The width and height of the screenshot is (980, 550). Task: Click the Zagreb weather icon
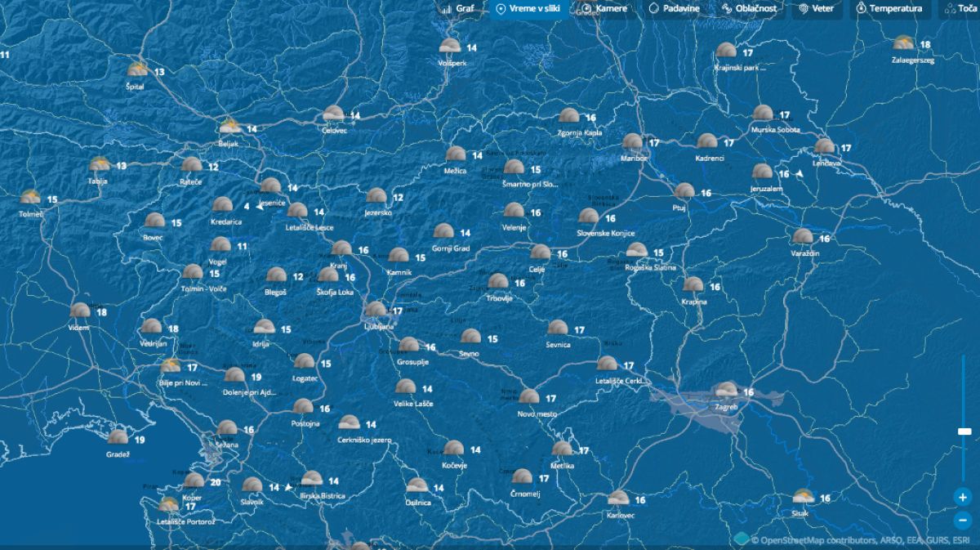click(x=726, y=390)
